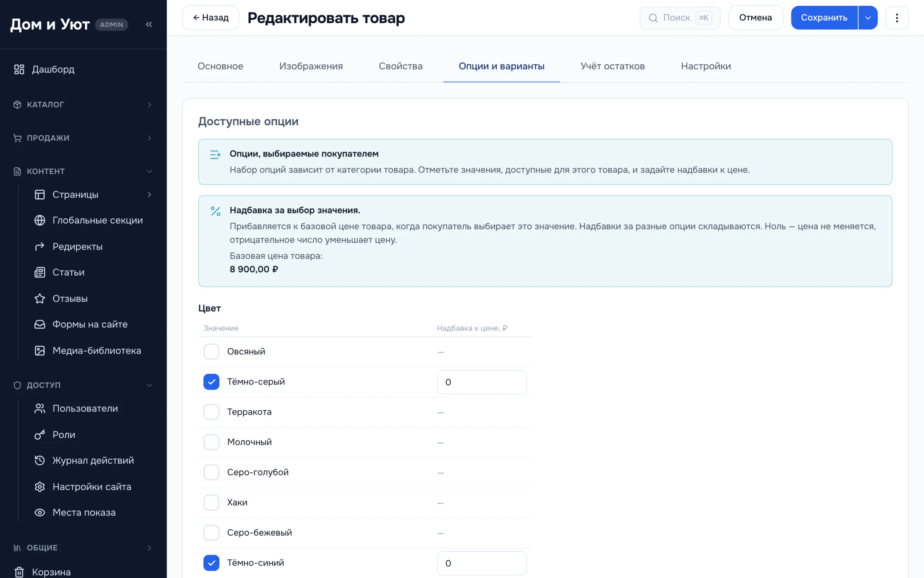Expand the Продажи section
Viewport: 924px width, 578px height.
[x=83, y=138]
